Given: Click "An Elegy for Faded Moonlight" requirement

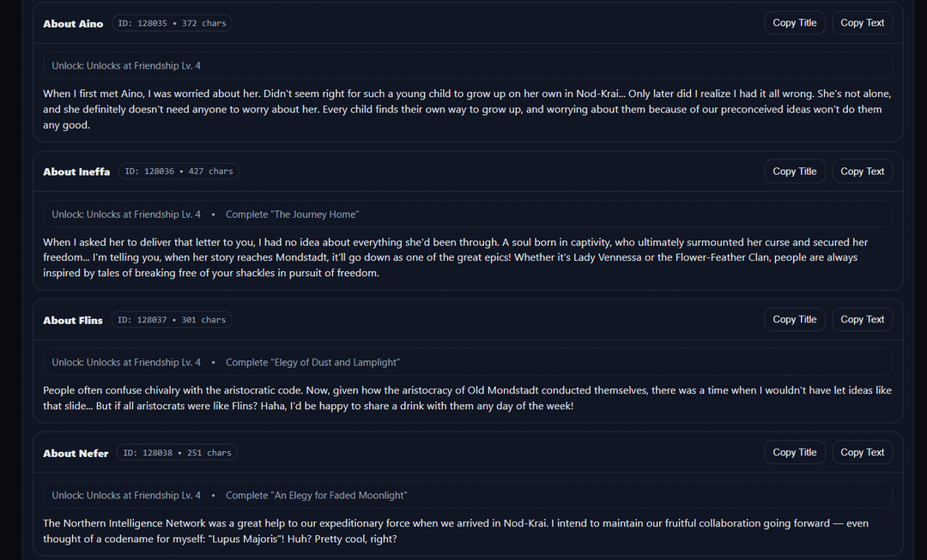Looking at the screenshot, I should (x=316, y=496).
